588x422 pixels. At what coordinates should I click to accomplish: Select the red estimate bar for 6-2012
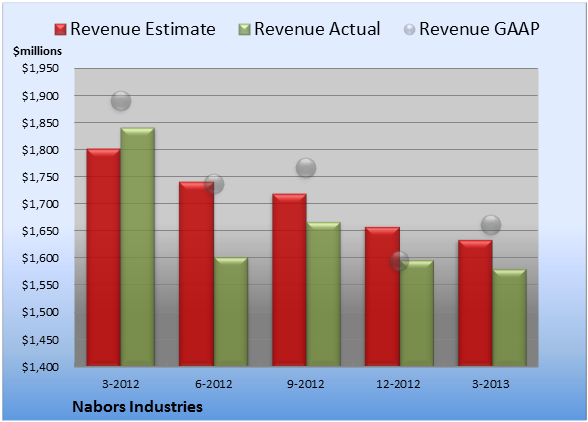[x=196, y=274]
